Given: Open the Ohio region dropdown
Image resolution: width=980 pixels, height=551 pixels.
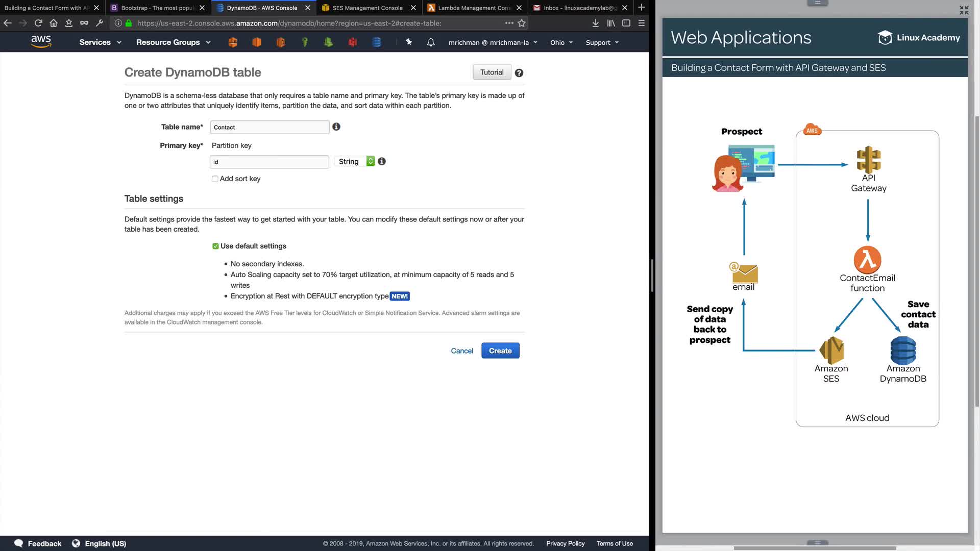Looking at the screenshot, I should (561, 42).
